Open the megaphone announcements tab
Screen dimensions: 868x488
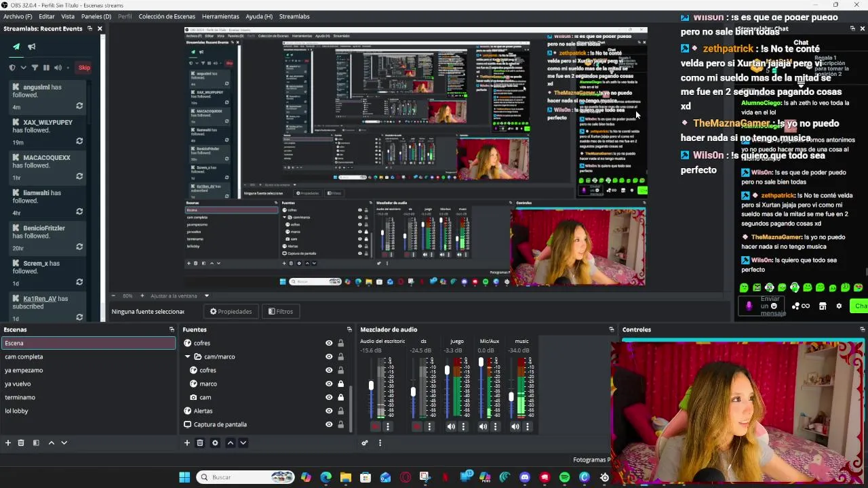click(x=31, y=47)
